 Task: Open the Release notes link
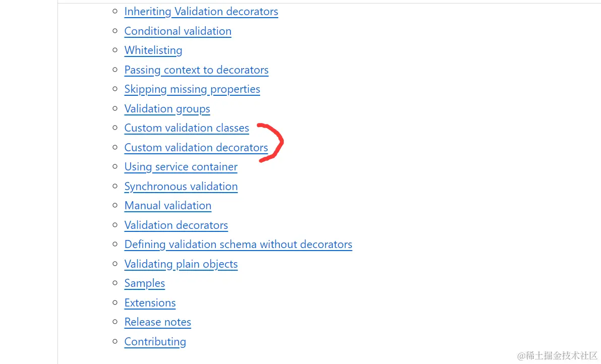pos(157,322)
